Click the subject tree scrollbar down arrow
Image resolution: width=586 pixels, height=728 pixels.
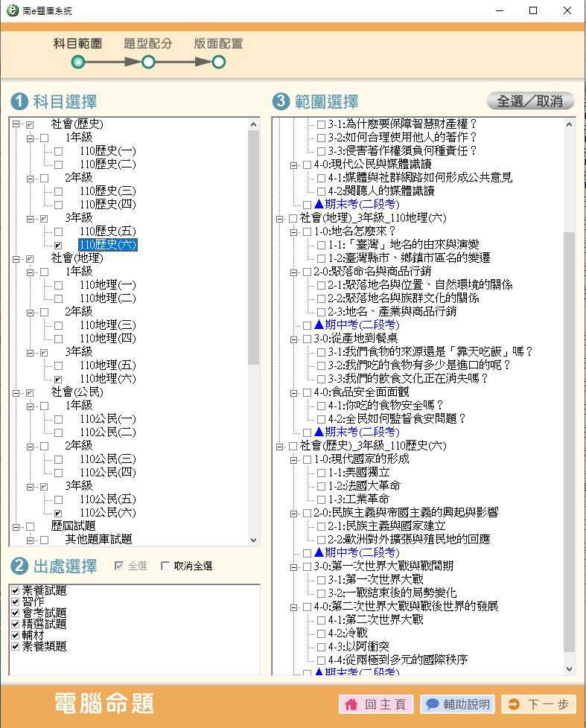point(253,540)
